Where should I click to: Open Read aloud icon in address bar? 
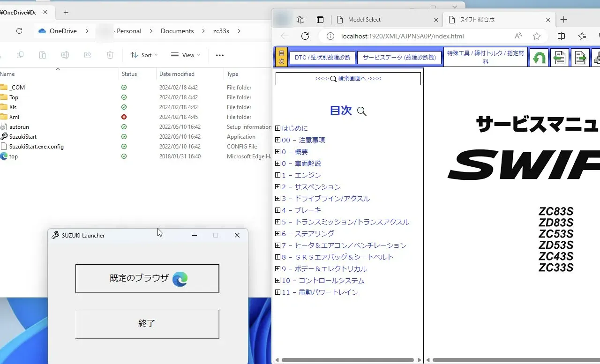tap(518, 36)
